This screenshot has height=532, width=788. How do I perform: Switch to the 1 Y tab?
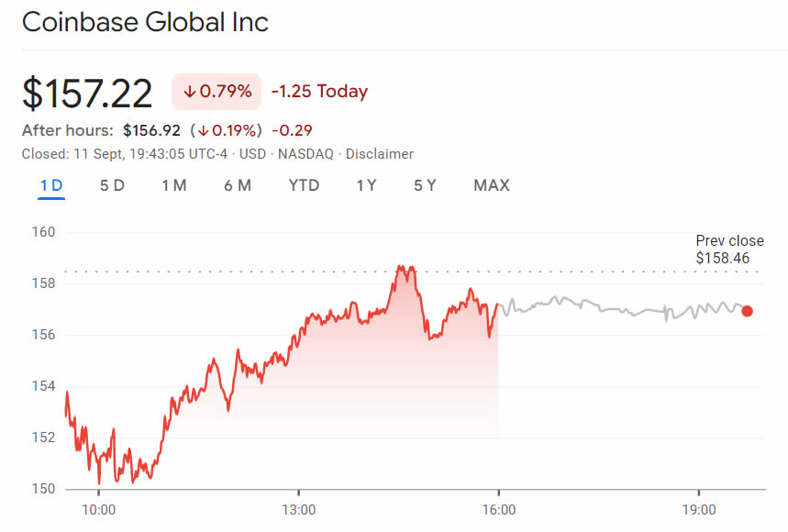pyautogui.click(x=366, y=185)
